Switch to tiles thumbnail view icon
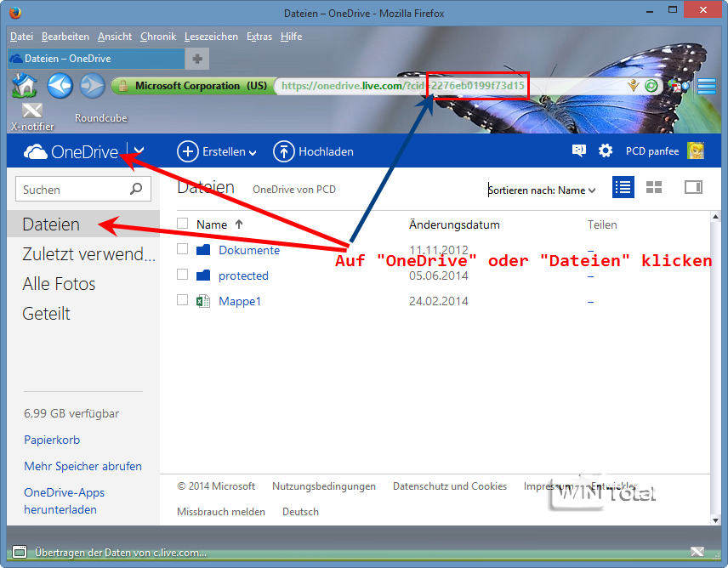The image size is (728, 568). (x=654, y=187)
